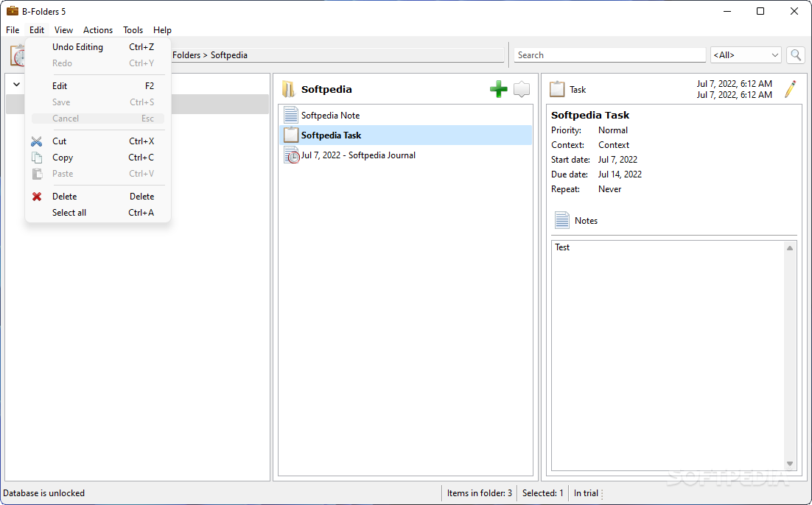The image size is (812, 505).
Task: Click the In trial status entry
Action: [x=586, y=493]
